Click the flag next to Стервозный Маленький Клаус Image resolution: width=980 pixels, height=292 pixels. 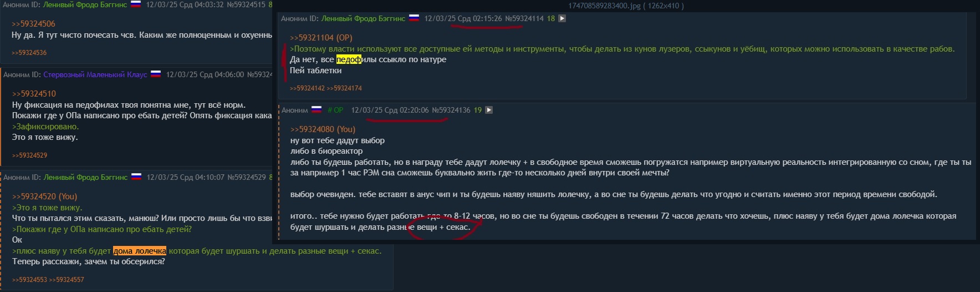coord(156,74)
